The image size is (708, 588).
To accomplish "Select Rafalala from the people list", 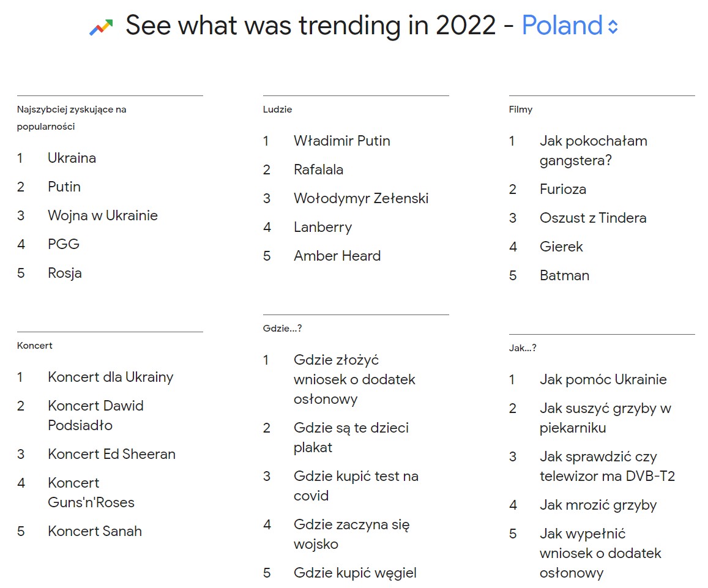I will click(318, 169).
